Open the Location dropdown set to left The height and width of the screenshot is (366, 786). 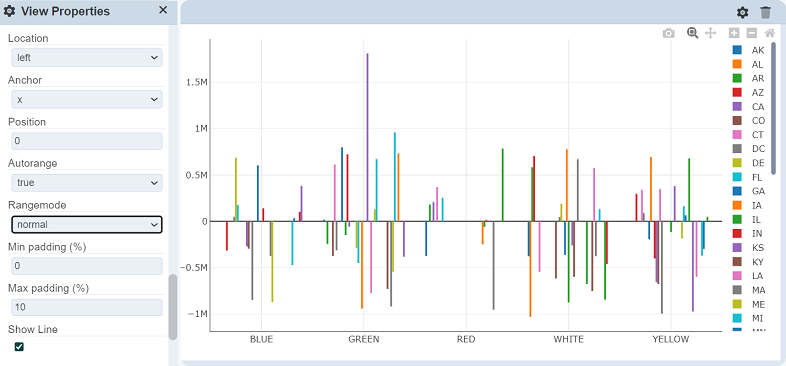[87, 58]
